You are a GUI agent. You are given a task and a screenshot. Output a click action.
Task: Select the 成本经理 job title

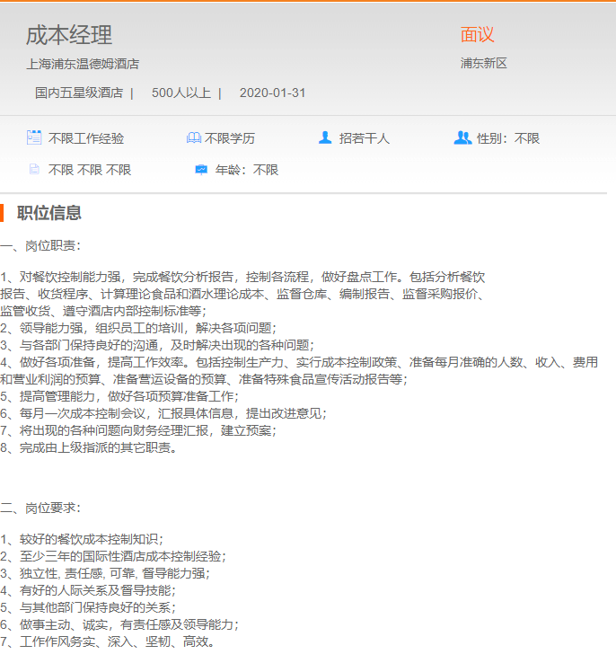pos(69,35)
